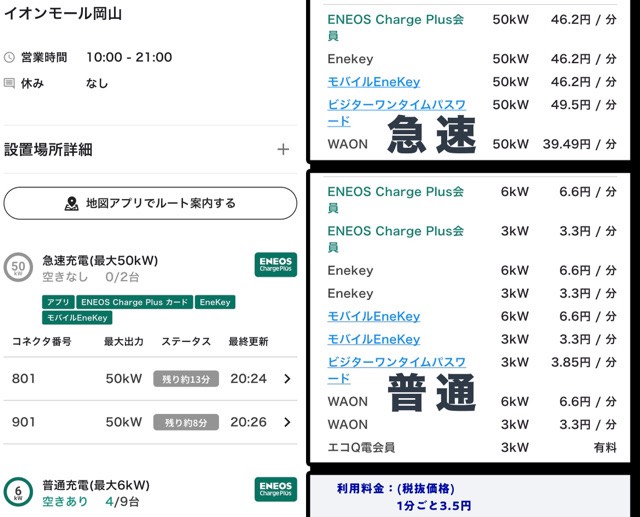Select the green モバイルEneKey tag under 急速充電
The height and width of the screenshot is (517, 640).
tap(77, 318)
